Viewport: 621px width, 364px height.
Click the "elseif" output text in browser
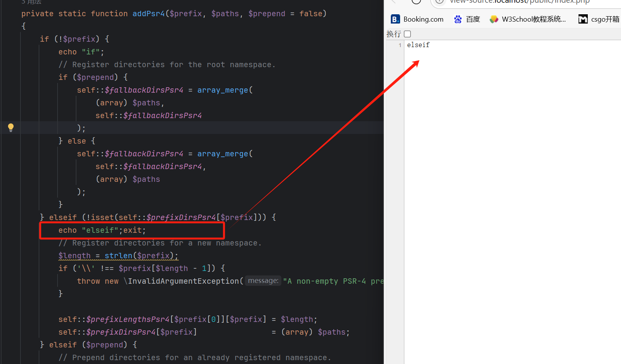(x=418, y=45)
